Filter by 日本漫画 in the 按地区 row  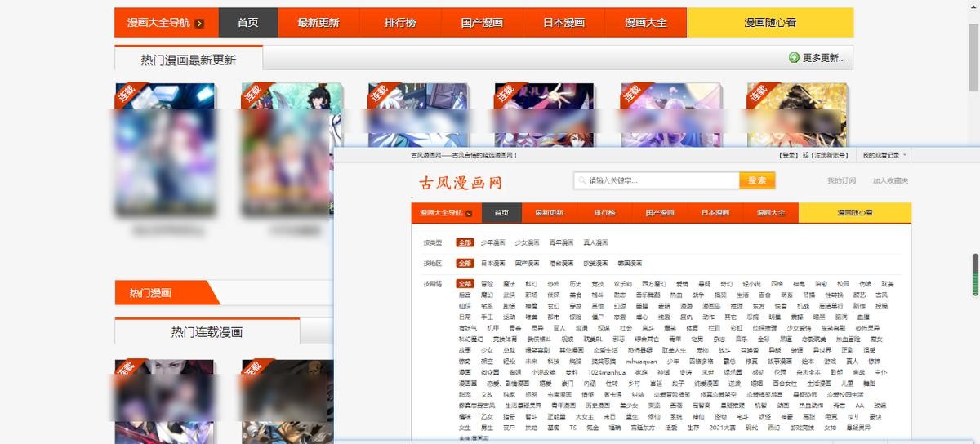pos(492,263)
